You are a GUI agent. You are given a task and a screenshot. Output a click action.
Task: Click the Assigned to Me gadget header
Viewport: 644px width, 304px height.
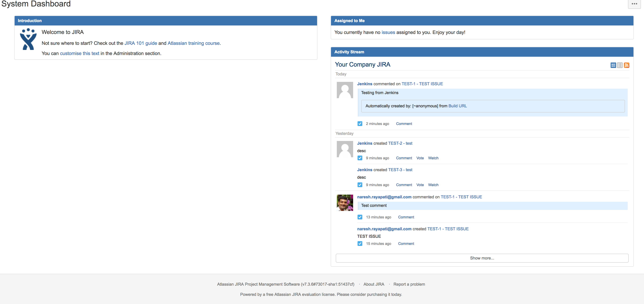click(349, 21)
